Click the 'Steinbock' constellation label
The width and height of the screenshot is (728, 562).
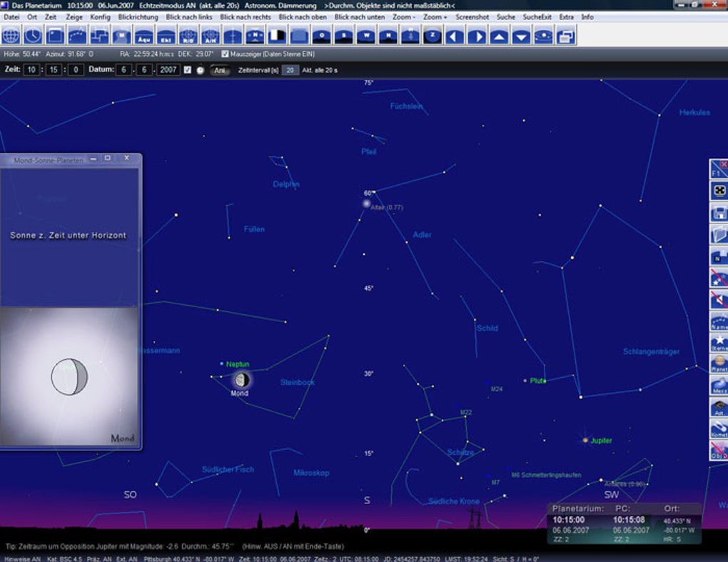point(298,382)
